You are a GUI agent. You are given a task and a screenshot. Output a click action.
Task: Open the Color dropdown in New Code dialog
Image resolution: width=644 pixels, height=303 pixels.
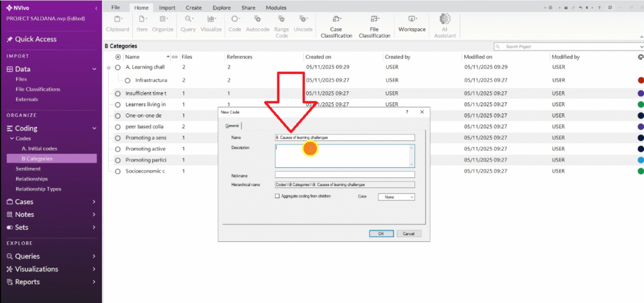pos(396,197)
